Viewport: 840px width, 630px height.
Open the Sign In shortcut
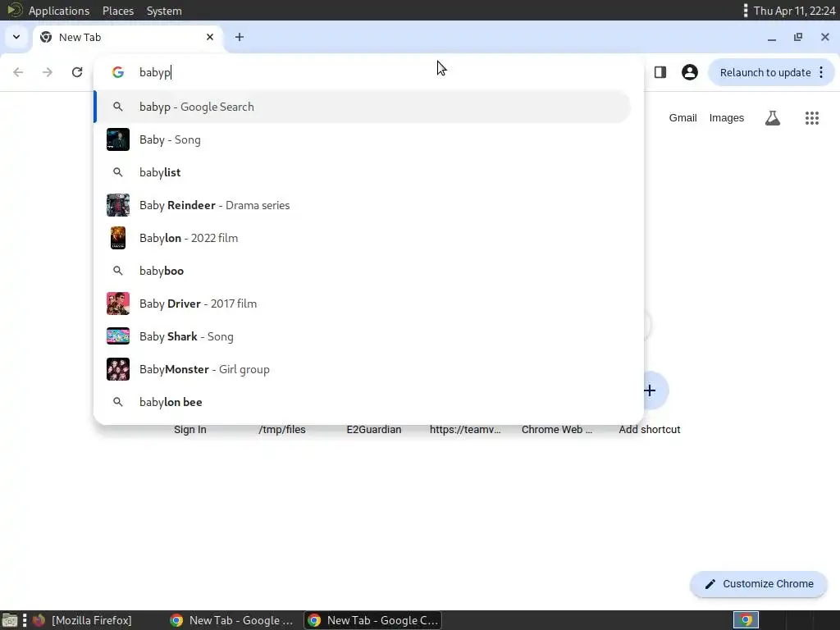click(190, 430)
